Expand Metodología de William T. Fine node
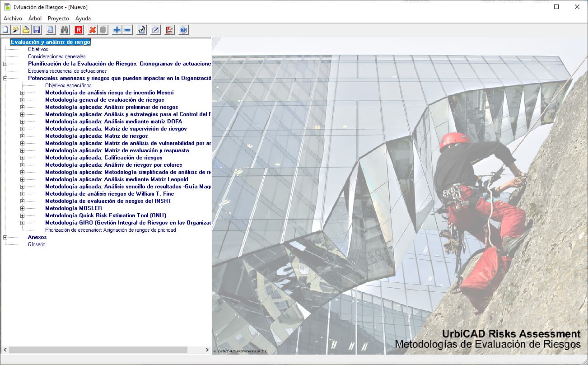This screenshot has width=588, height=365. [22, 194]
